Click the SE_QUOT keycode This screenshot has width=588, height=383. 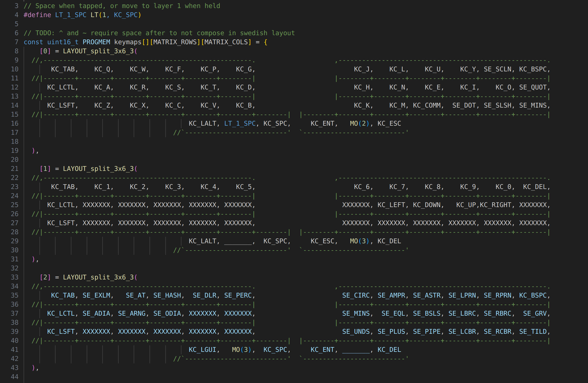[533, 87]
